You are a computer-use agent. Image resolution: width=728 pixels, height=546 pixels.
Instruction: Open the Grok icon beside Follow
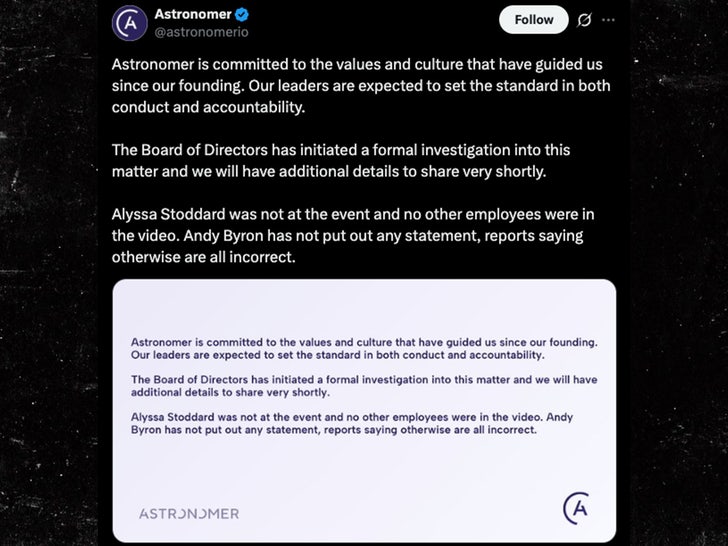pyautogui.click(x=586, y=20)
